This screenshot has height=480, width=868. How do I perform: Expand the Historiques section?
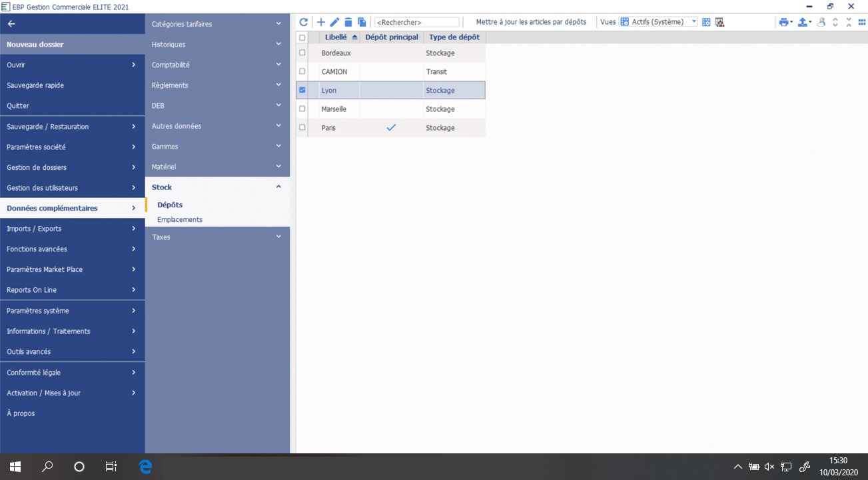(x=217, y=45)
